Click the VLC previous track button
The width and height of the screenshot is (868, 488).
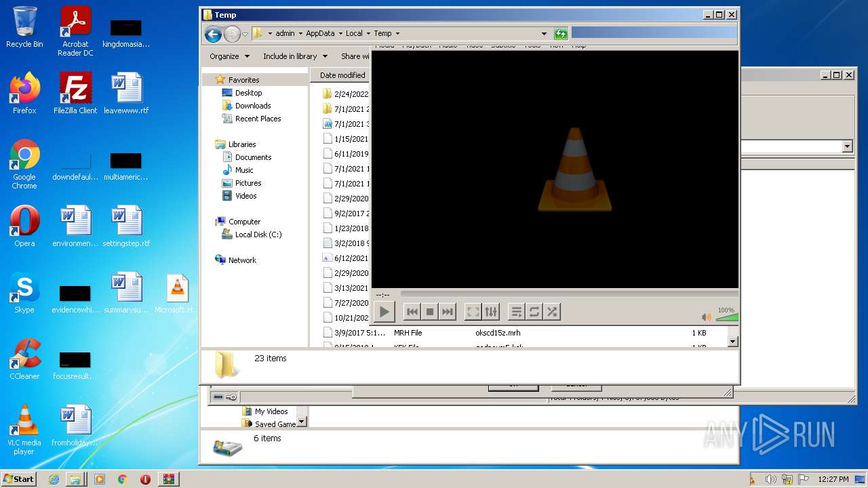pyautogui.click(x=412, y=312)
